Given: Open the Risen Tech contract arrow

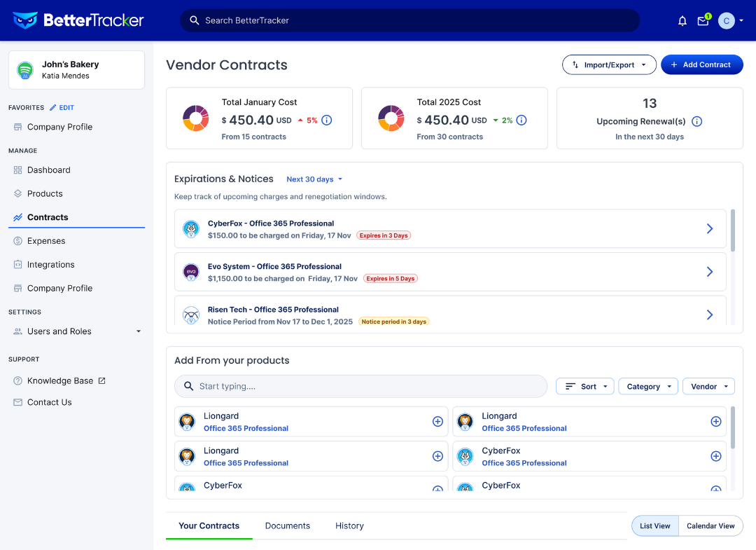Looking at the screenshot, I should [710, 315].
